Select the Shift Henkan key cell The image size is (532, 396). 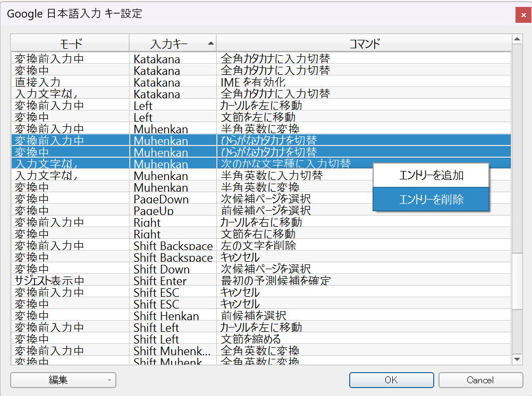[x=173, y=316]
